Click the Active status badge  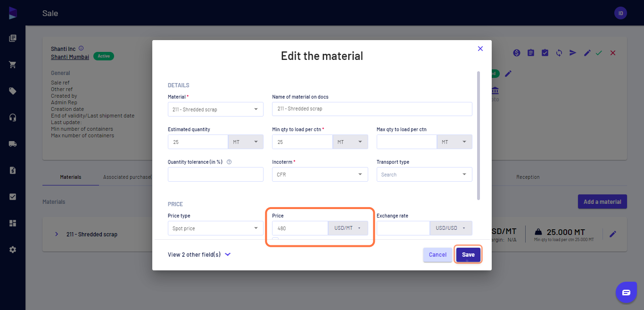point(104,56)
